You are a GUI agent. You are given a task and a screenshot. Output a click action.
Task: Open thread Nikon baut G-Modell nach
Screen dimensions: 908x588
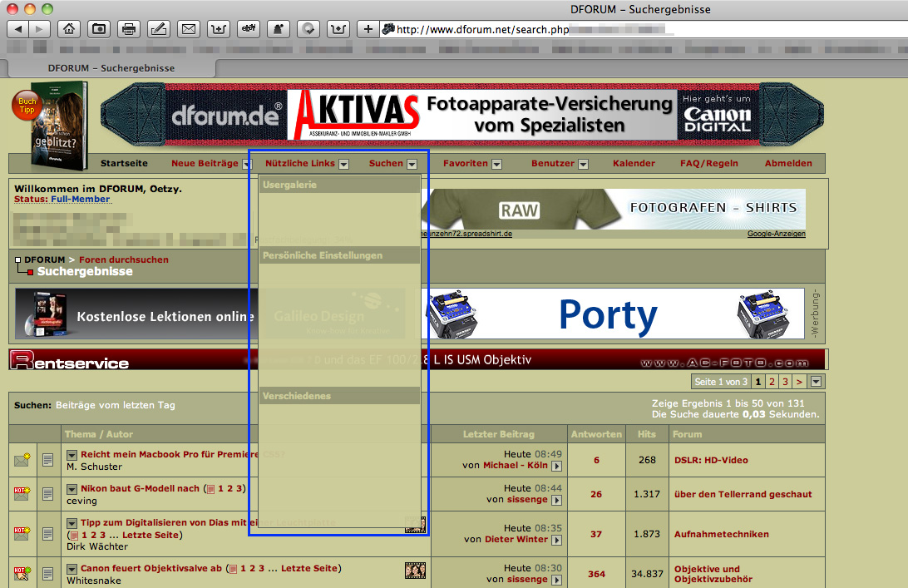(141, 488)
